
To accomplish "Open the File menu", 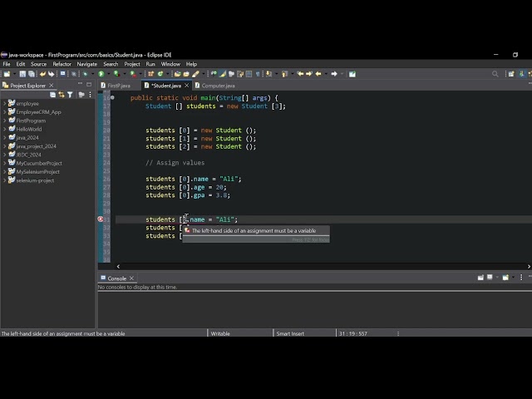I will [7, 64].
